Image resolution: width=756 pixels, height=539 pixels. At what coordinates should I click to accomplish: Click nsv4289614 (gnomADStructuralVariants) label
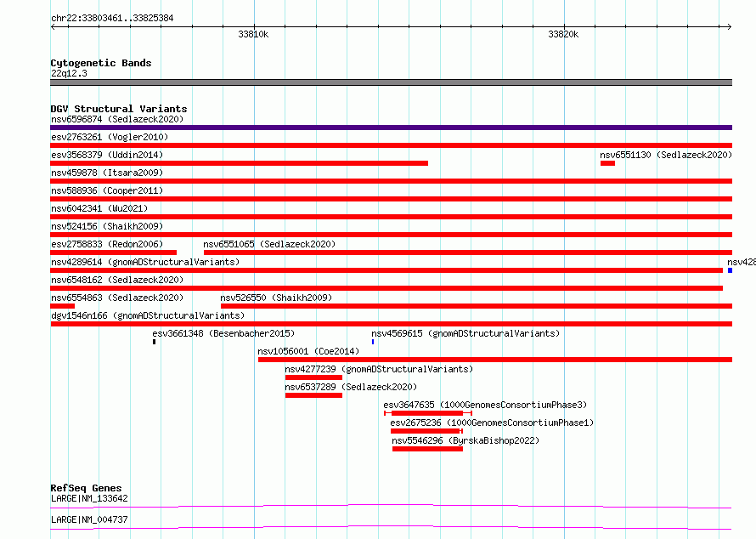145,262
